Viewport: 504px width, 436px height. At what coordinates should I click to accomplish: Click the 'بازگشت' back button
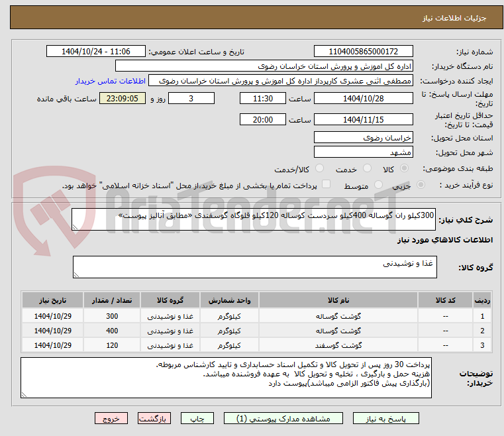click(154, 418)
